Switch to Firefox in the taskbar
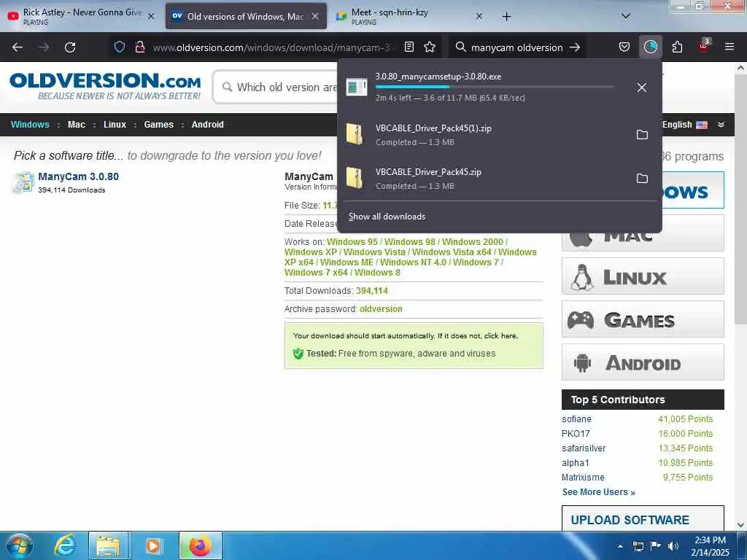This screenshot has width=747, height=560. tap(200, 545)
